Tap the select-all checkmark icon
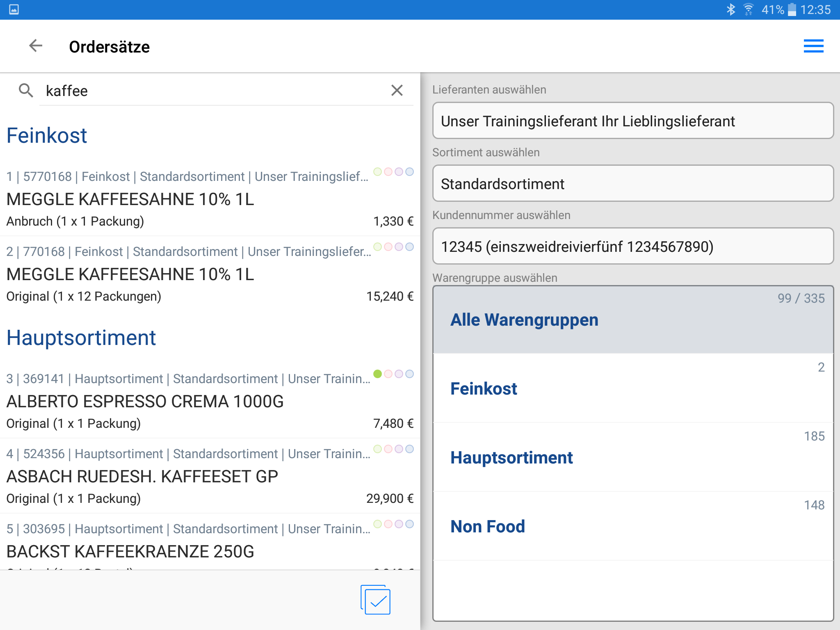This screenshot has height=630, width=840. [376, 600]
